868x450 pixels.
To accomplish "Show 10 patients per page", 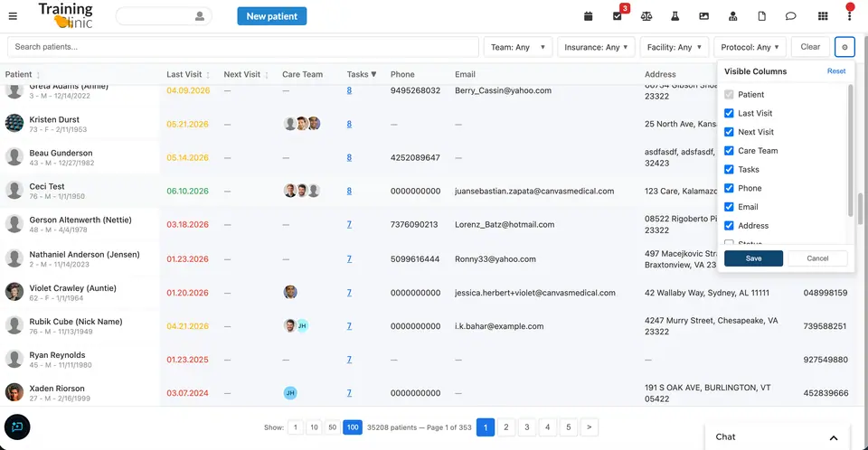I will pyautogui.click(x=314, y=427).
